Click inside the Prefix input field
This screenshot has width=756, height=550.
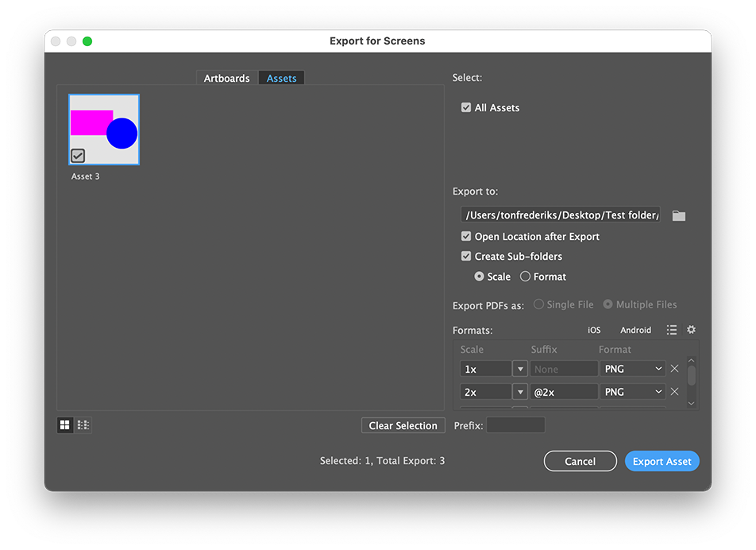[515, 425]
